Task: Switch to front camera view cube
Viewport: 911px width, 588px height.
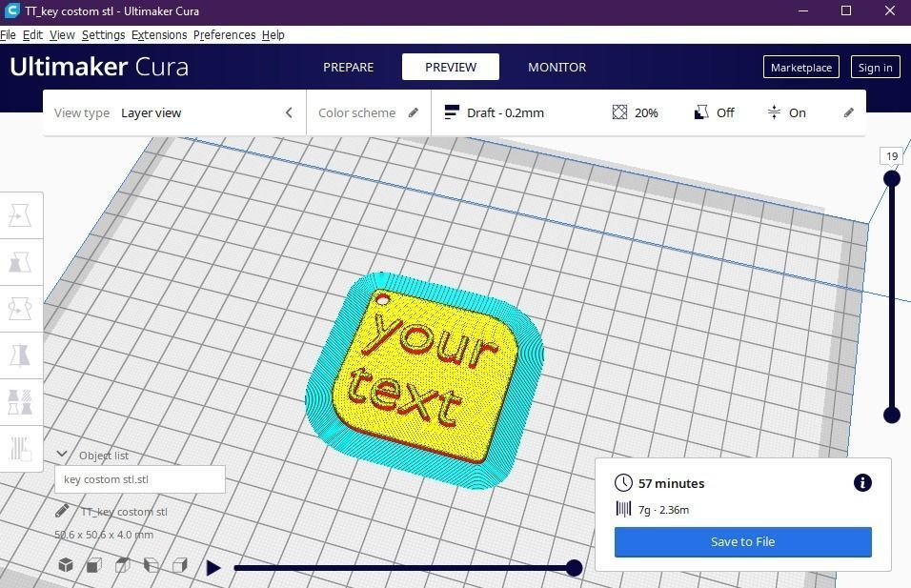Action: (x=94, y=565)
